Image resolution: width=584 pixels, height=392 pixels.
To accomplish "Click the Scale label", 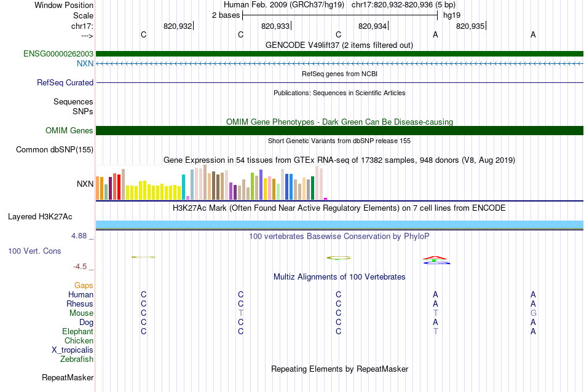I will (83, 15).
